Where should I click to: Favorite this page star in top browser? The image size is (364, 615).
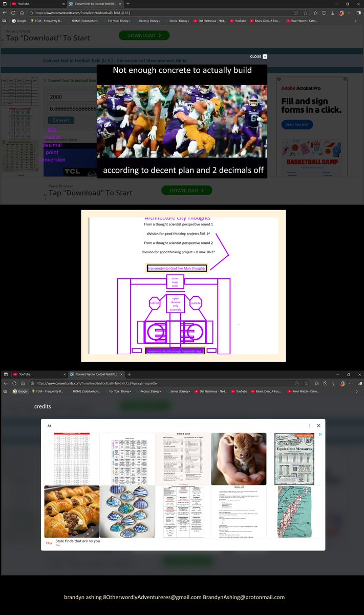pos(306,12)
